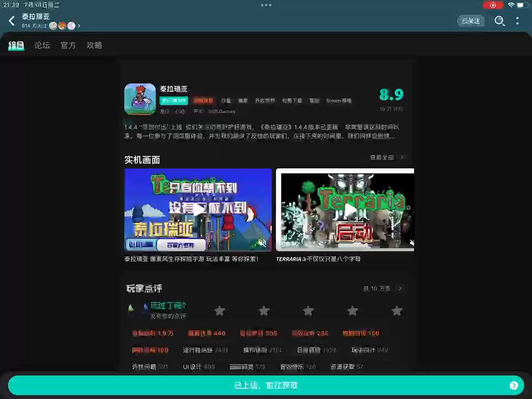Tap the 玩家点评 section heading
The width and height of the screenshot is (532, 399).
tap(144, 288)
